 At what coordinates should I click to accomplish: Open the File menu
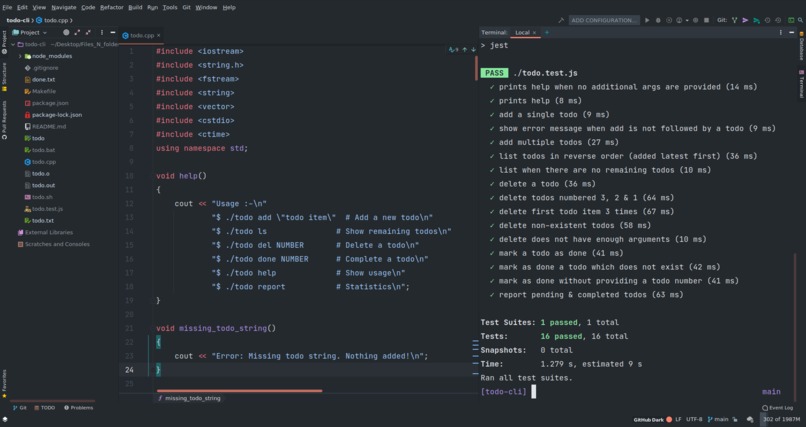tap(7, 7)
